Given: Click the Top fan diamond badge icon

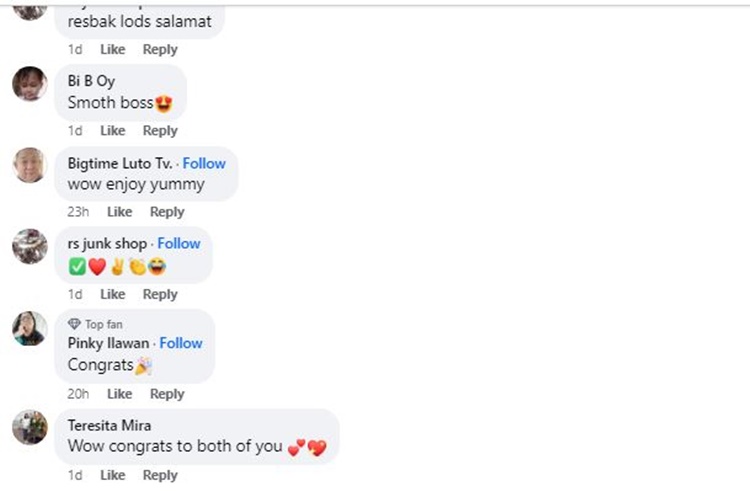Looking at the screenshot, I should [x=74, y=324].
